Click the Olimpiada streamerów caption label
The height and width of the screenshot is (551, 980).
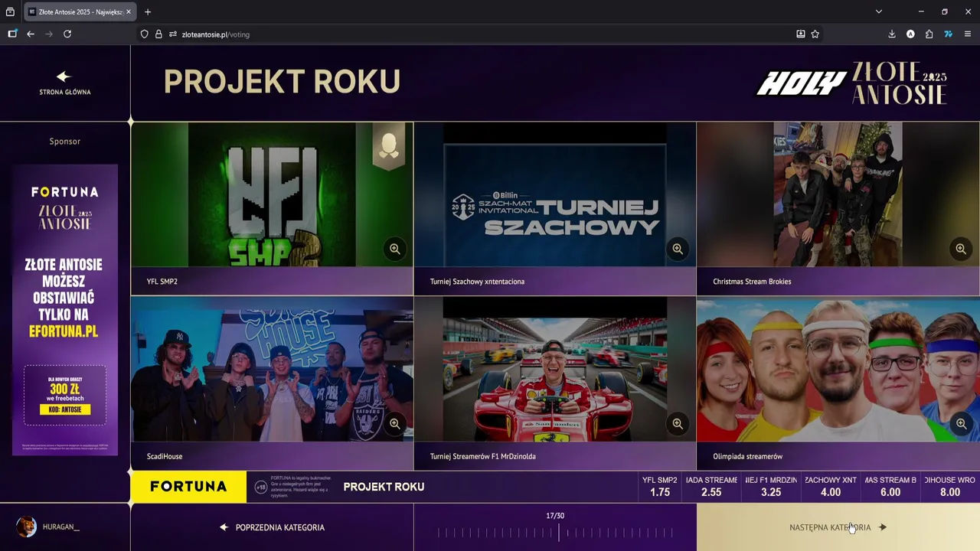click(x=747, y=456)
